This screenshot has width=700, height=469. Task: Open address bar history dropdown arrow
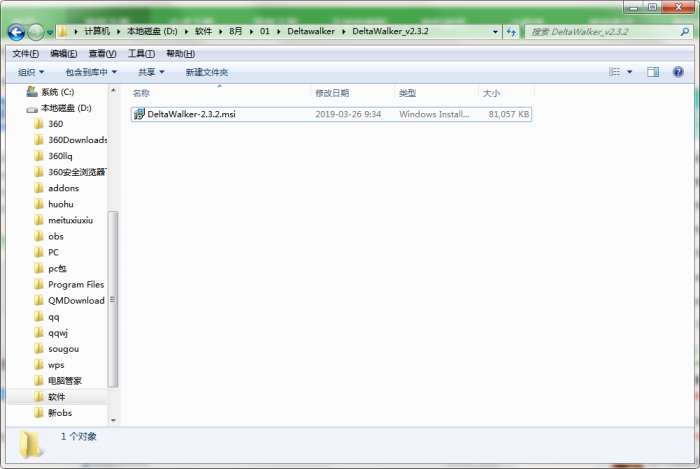(x=495, y=32)
